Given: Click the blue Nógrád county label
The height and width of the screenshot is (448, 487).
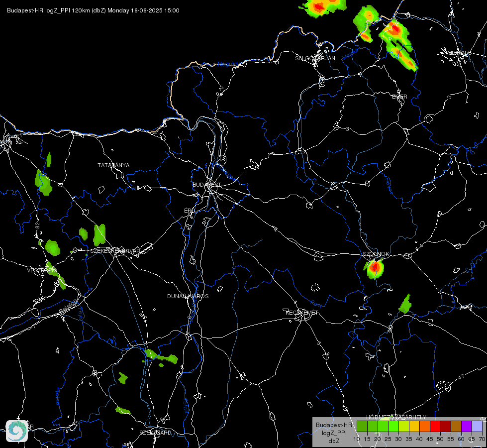Looking at the screenshot, I should [x=227, y=64].
